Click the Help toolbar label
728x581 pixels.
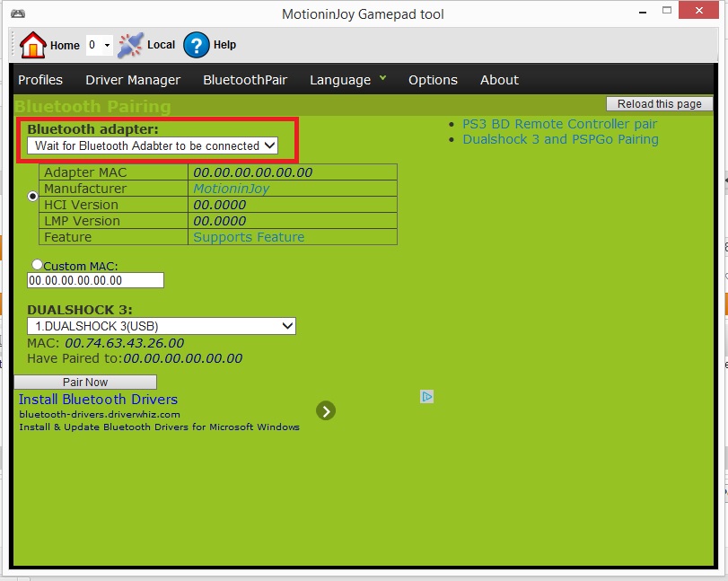click(x=224, y=45)
